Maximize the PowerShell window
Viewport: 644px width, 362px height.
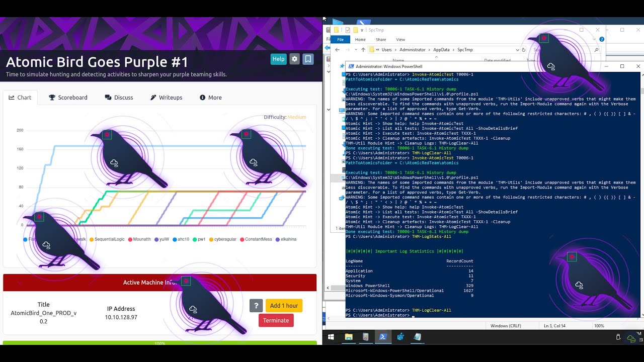622,66
